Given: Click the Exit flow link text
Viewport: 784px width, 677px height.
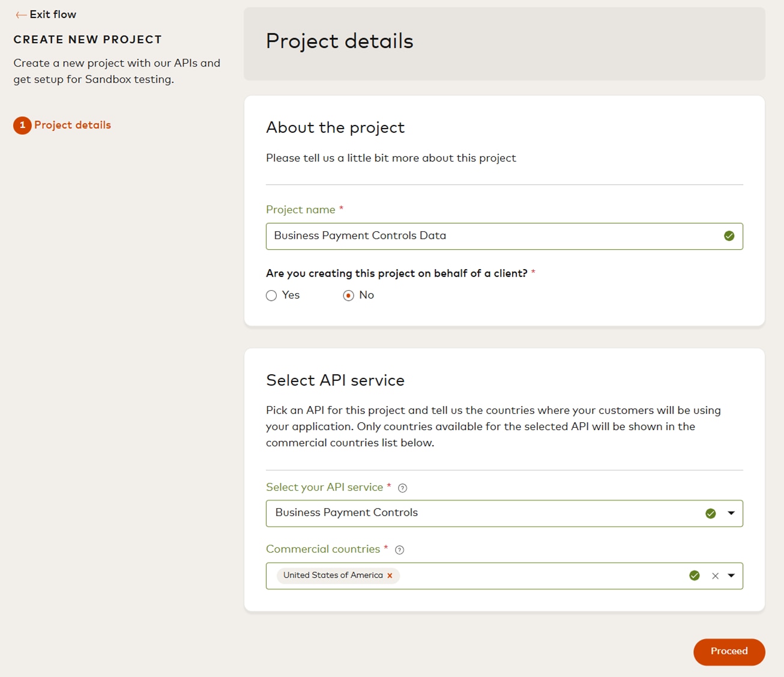Looking at the screenshot, I should tap(53, 14).
